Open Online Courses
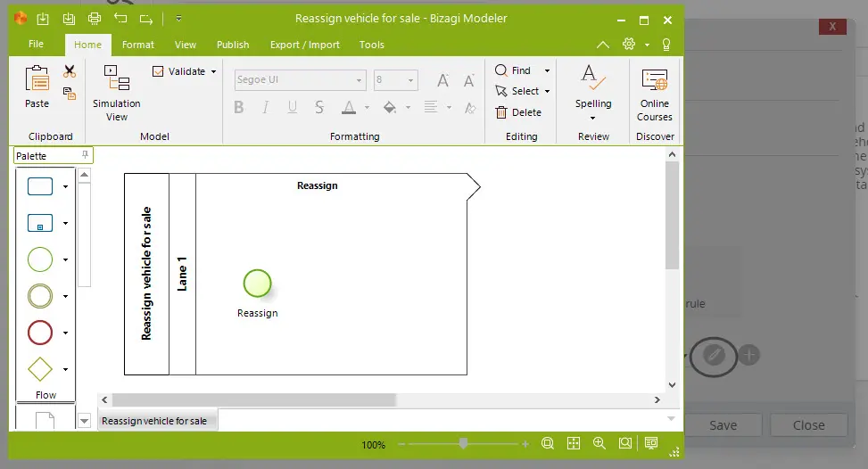The image size is (868, 469). [x=654, y=95]
